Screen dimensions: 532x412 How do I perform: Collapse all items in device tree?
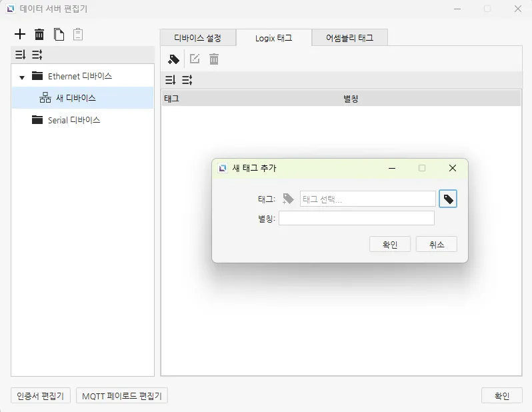click(x=37, y=55)
